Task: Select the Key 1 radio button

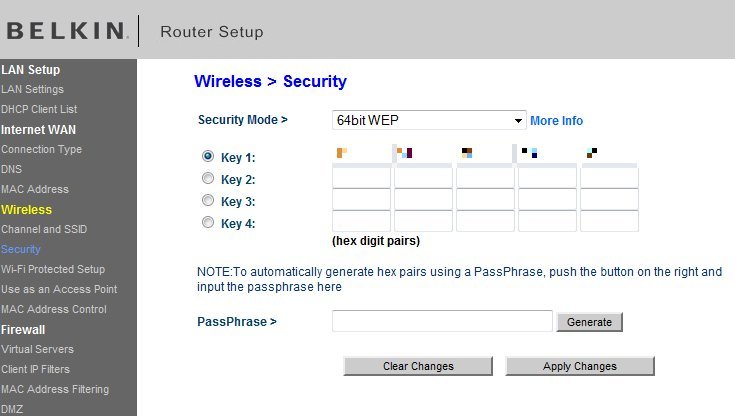Action: pyautogui.click(x=208, y=156)
